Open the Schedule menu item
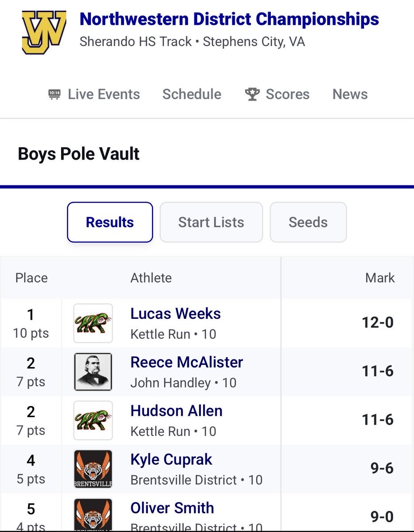Screen dimensions: 414x532 pyautogui.click(x=192, y=94)
